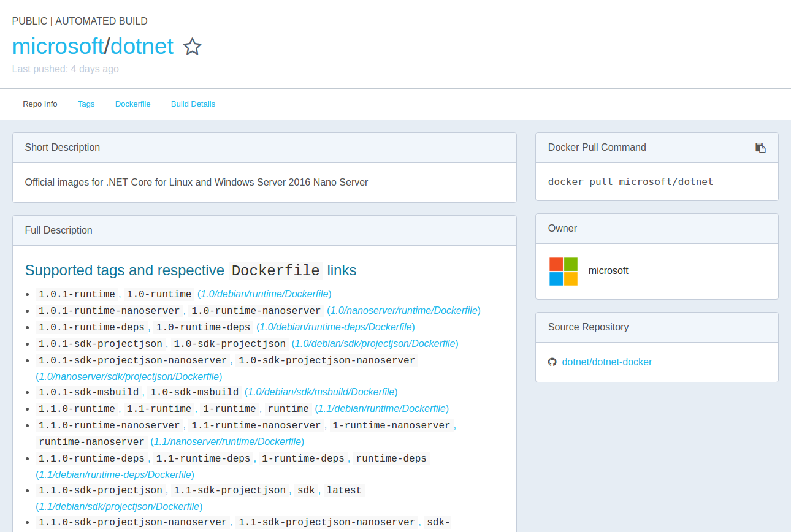Viewport: 791px width, 532px height.
Task: Click the 1.0-sdk-projectjson tag
Action: point(230,343)
